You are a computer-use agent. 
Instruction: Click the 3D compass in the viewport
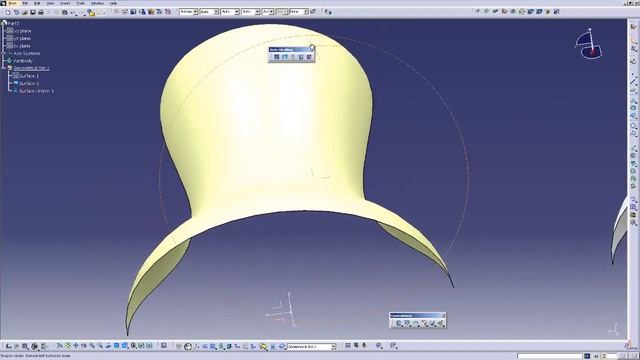589,44
